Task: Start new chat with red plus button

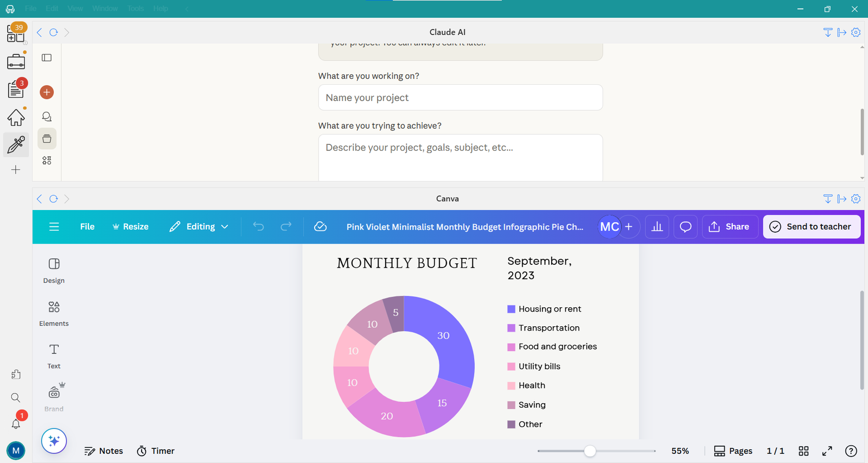Action: click(x=47, y=92)
